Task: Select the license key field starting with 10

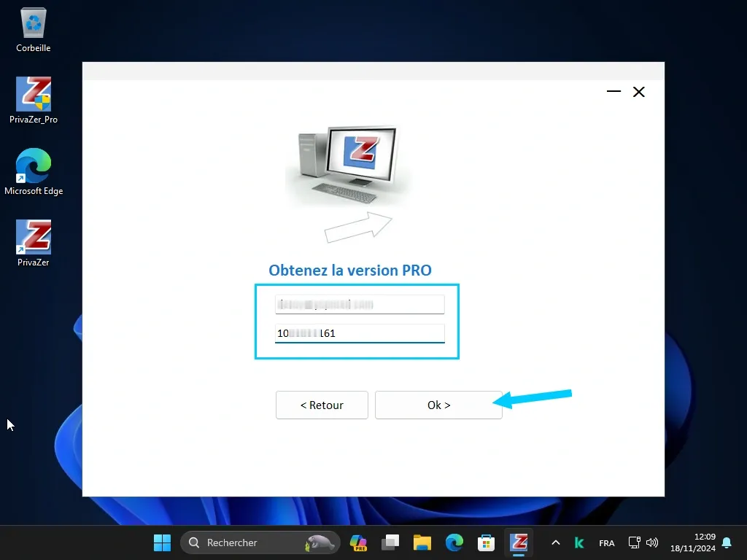Action: pyautogui.click(x=360, y=333)
